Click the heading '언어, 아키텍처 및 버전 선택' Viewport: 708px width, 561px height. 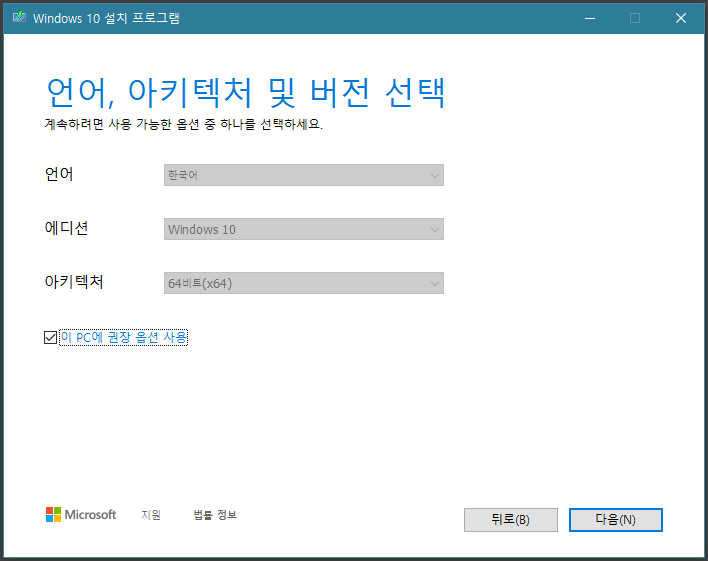pos(246,93)
